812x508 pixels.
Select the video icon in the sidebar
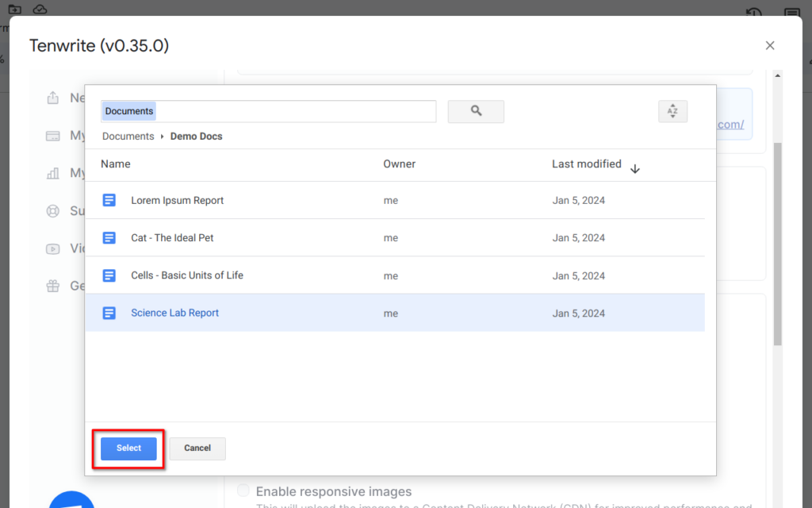[x=52, y=248]
